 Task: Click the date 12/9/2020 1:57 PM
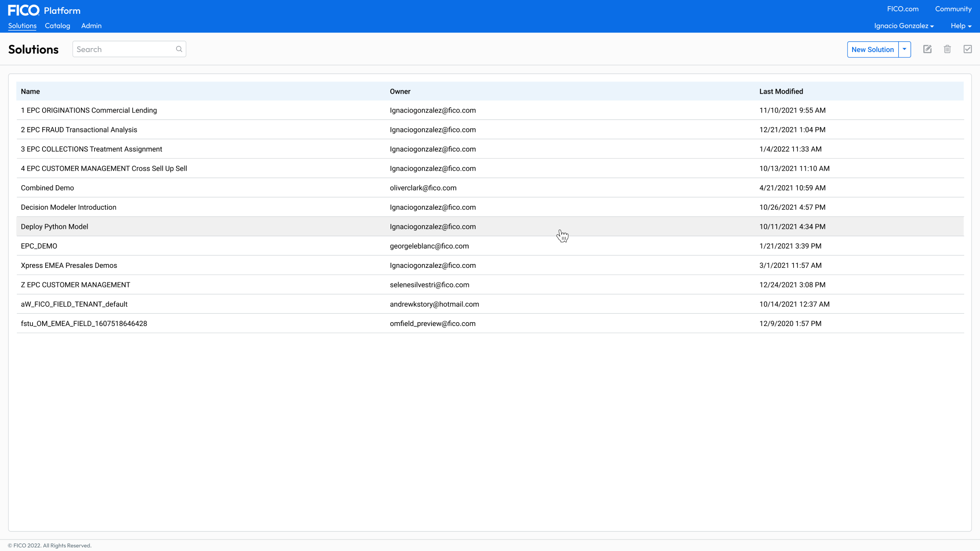tap(791, 323)
